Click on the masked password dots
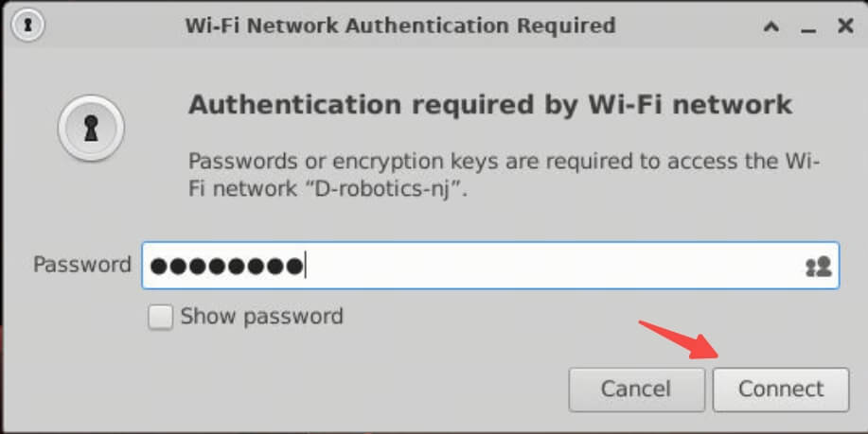868x434 pixels. (227, 267)
